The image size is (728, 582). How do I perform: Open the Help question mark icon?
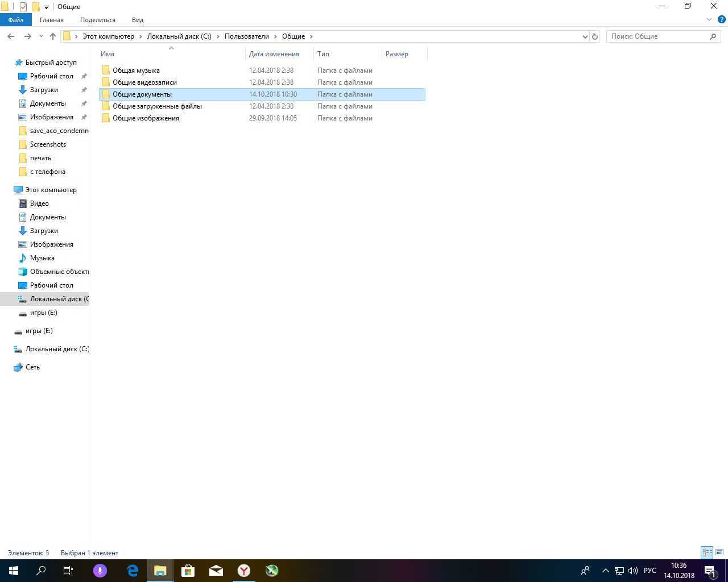pyautogui.click(x=721, y=20)
